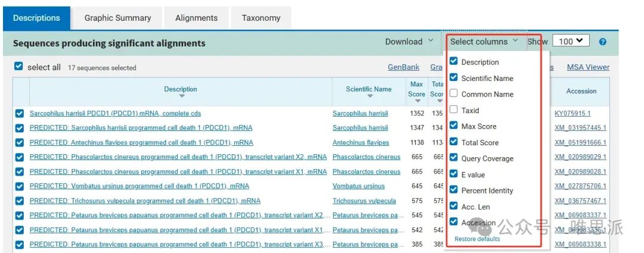Uncheck the Max Score column option
The width and height of the screenshot is (644, 253).
(453, 125)
